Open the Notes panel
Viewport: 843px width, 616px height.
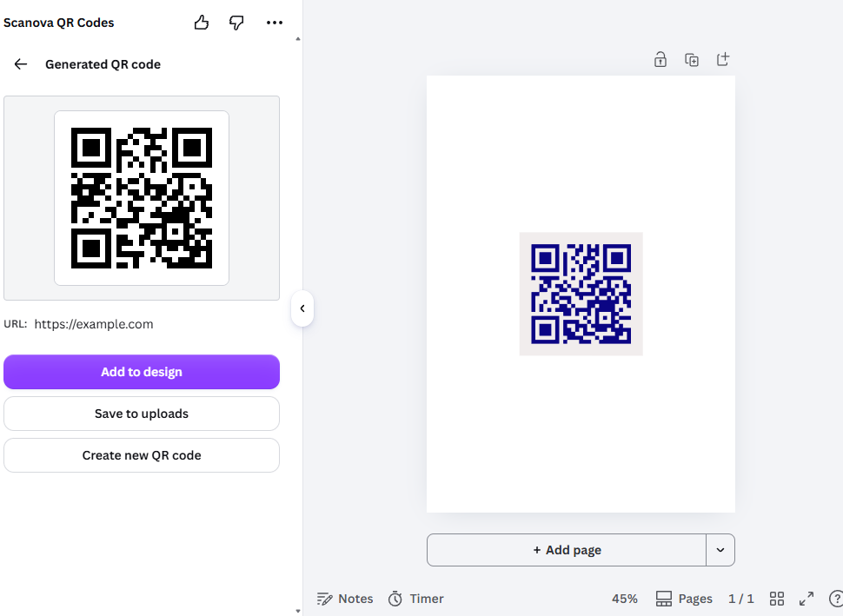click(345, 599)
